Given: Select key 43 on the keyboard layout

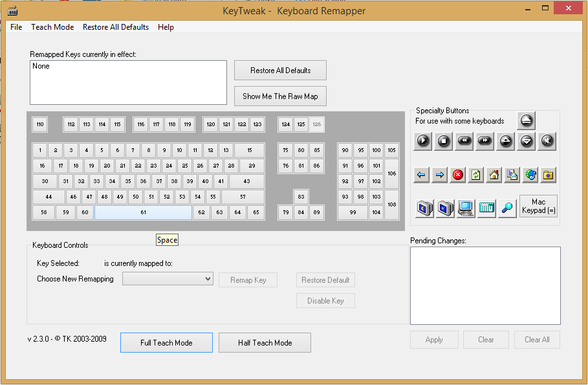Looking at the screenshot, I should (x=246, y=181).
